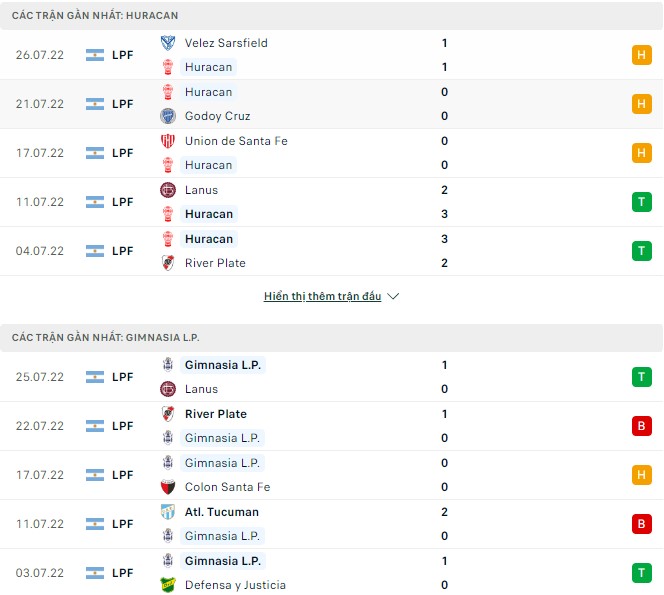This screenshot has width=664, height=595.
Task: Click the 03.07.22 match date
Action: tap(40, 573)
